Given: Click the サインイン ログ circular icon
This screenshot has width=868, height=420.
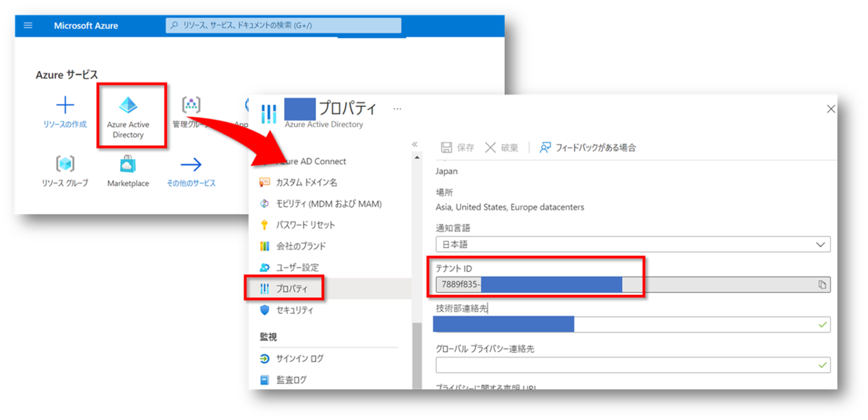Looking at the screenshot, I should (264, 359).
